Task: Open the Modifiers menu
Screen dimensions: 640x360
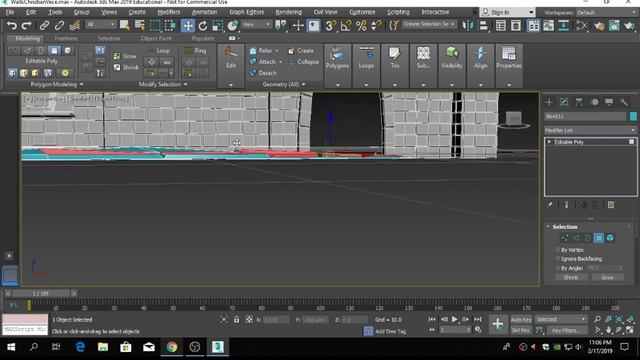Action: click(169, 12)
